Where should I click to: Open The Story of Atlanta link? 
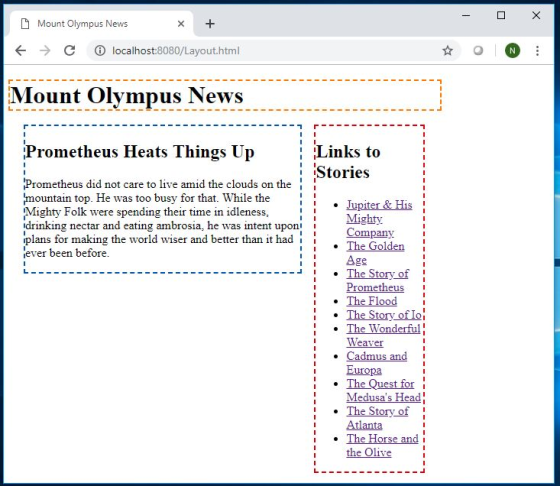(x=377, y=418)
